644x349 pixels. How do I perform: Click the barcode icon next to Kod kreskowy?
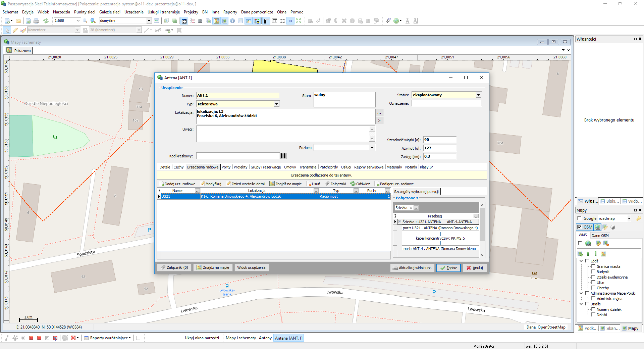click(x=283, y=156)
